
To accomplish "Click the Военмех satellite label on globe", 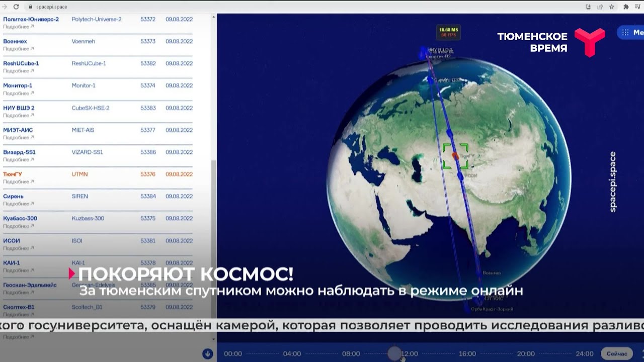I will tap(492, 273).
